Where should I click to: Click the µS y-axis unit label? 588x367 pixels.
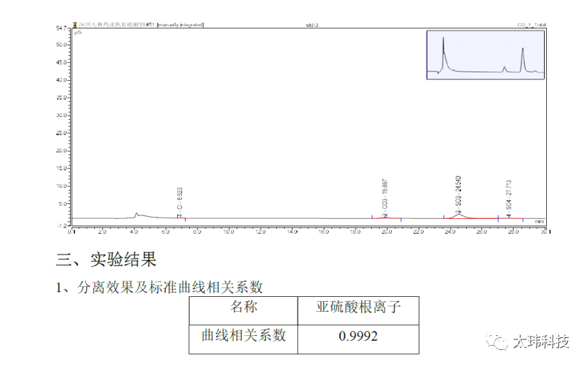(x=79, y=31)
